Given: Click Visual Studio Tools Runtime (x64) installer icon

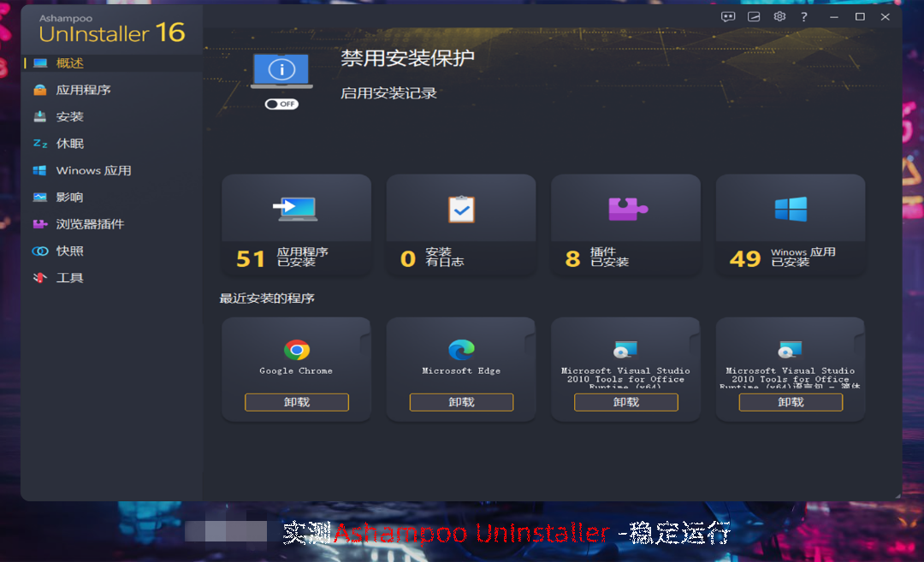Looking at the screenshot, I should coord(625,350).
